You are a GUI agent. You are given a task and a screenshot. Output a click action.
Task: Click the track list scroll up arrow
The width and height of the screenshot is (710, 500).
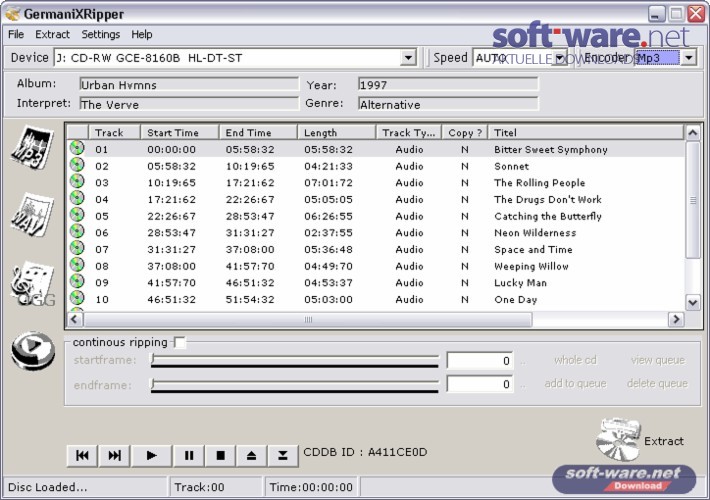693,132
